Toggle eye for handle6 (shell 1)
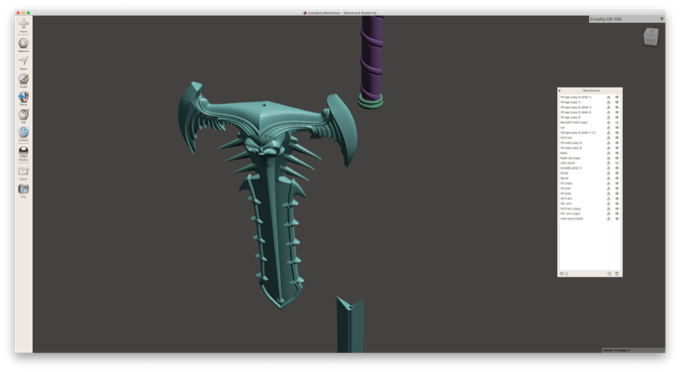The image size is (680, 372). (617, 168)
